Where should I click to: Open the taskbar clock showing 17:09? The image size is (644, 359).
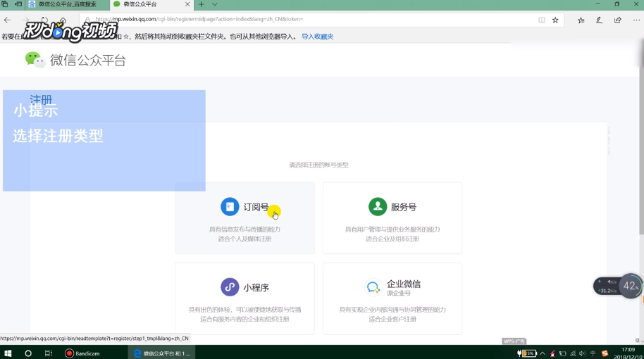(628, 353)
